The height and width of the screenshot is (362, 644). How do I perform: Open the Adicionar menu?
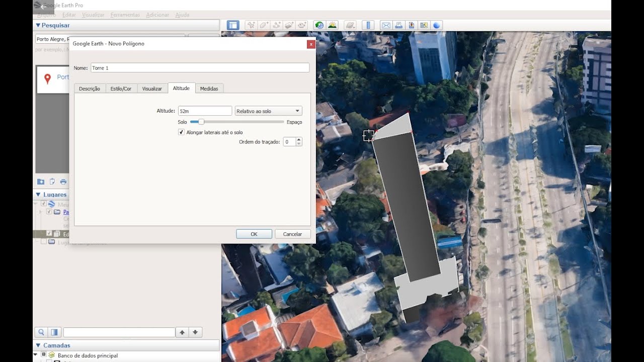coord(157,15)
